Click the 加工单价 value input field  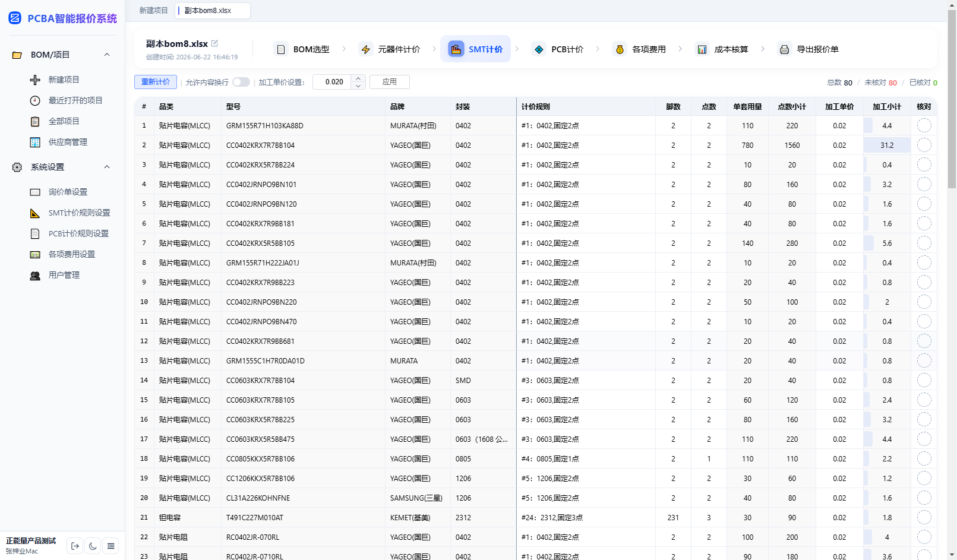coord(332,82)
